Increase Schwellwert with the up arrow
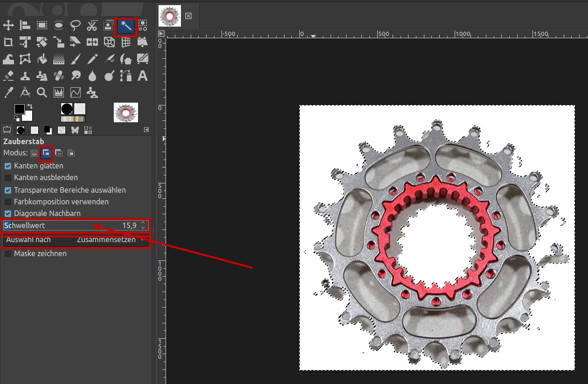588x384 pixels. [143, 223]
